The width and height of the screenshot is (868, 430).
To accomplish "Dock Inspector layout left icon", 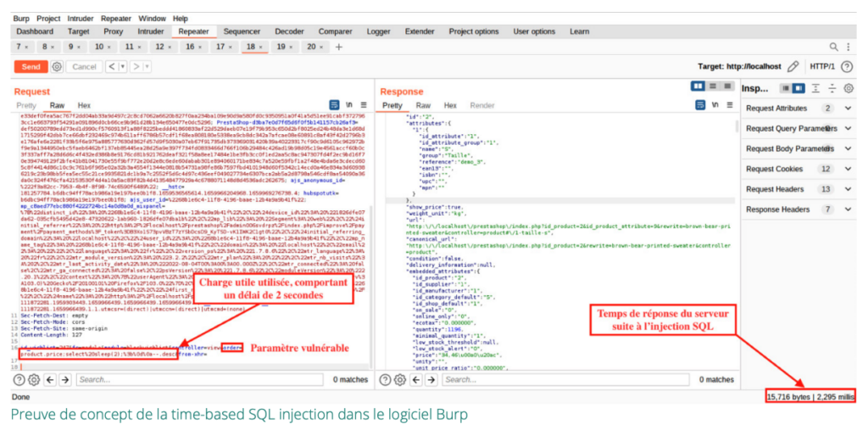I will pos(785,88).
